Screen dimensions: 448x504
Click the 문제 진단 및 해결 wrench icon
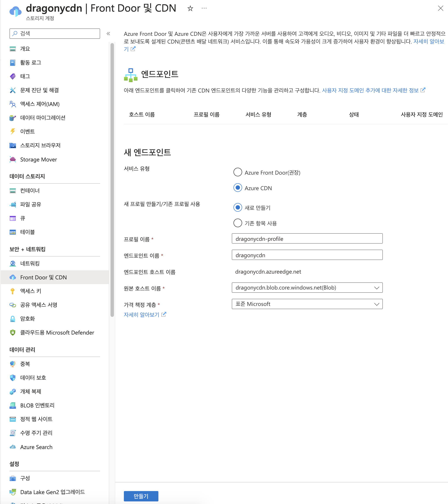[x=13, y=90]
